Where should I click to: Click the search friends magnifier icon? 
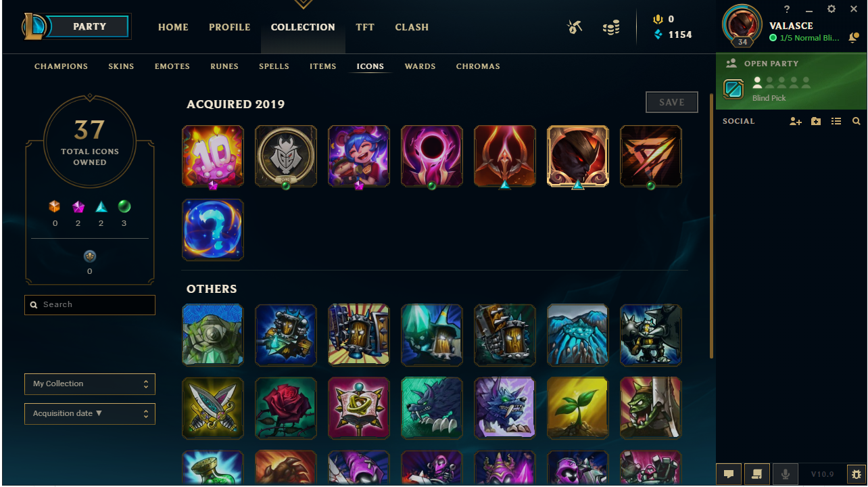pyautogui.click(x=856, y=121)
